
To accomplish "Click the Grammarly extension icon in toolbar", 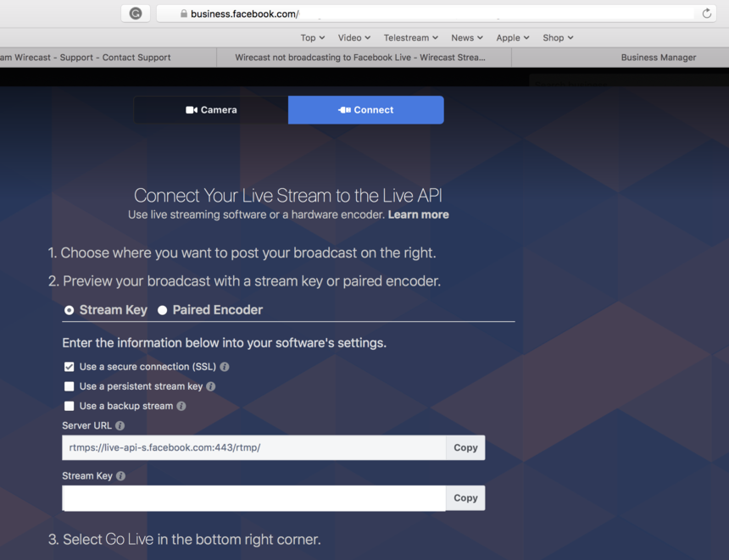I will [x=136, y=14].
